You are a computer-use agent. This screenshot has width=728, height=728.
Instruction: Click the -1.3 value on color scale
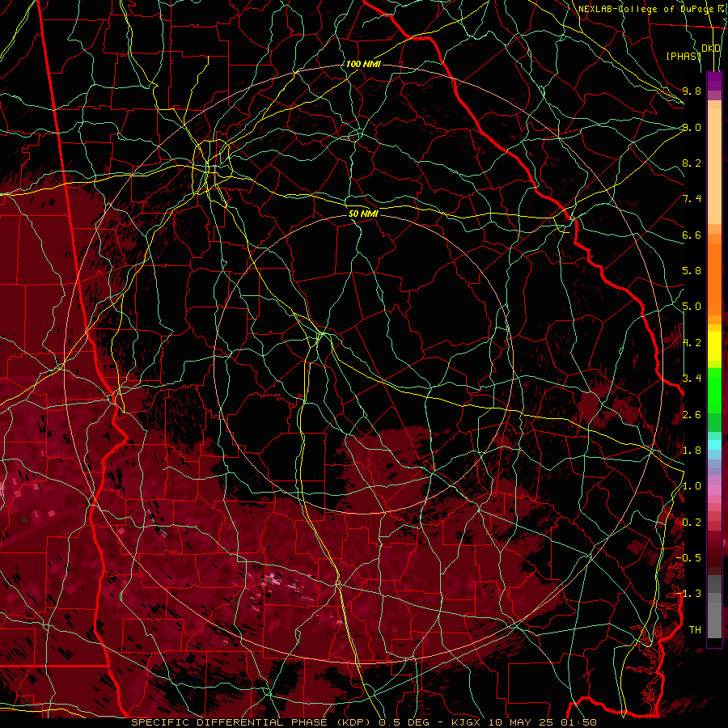[x=688, y=594]
